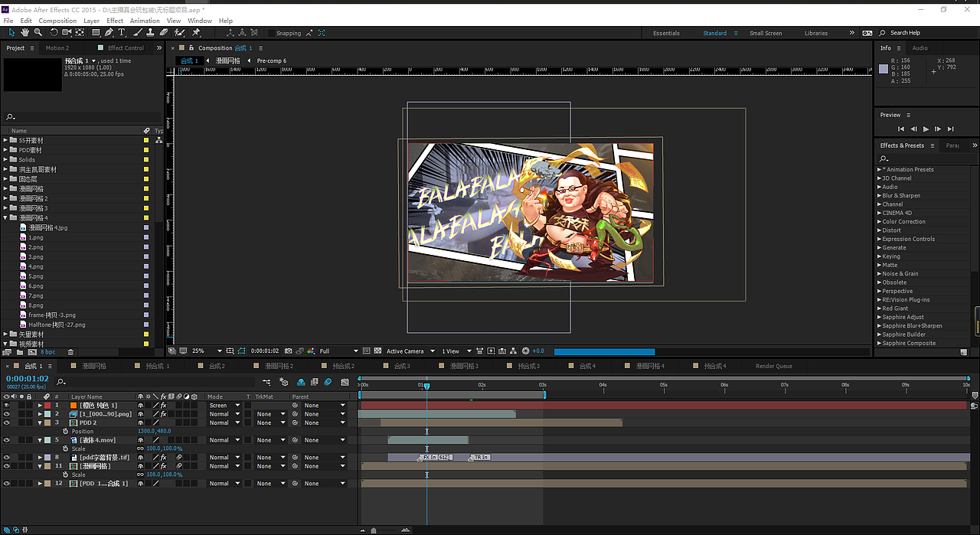Click the reset exposure icon
The width and height of the screenshot is (980, 535).
coord(525,351)
